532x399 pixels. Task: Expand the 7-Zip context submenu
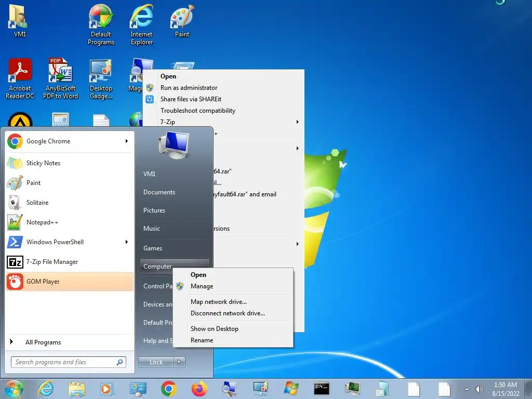coord(223,122)
